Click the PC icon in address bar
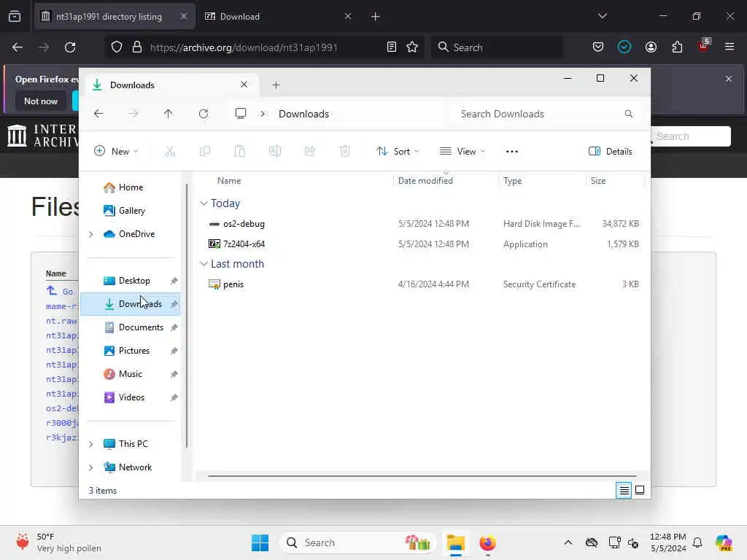The height and width of the screenshot is (560, 747). click(x=241, y=114)
